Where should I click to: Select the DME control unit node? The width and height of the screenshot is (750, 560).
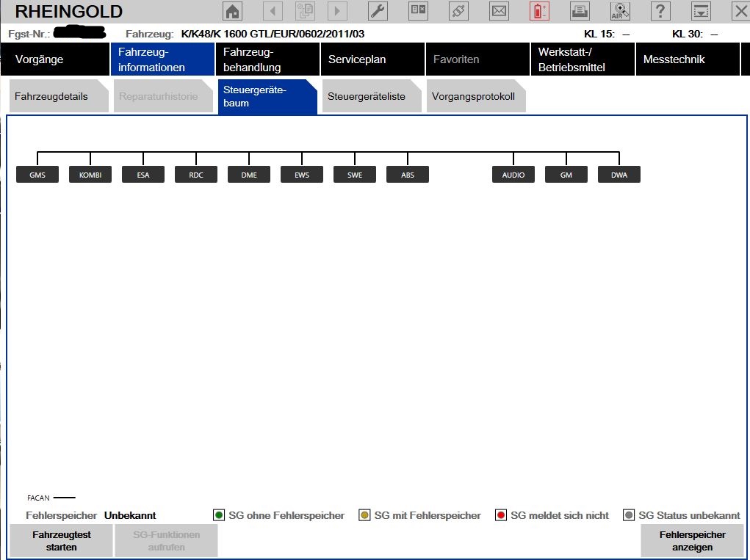coord(249,175)
